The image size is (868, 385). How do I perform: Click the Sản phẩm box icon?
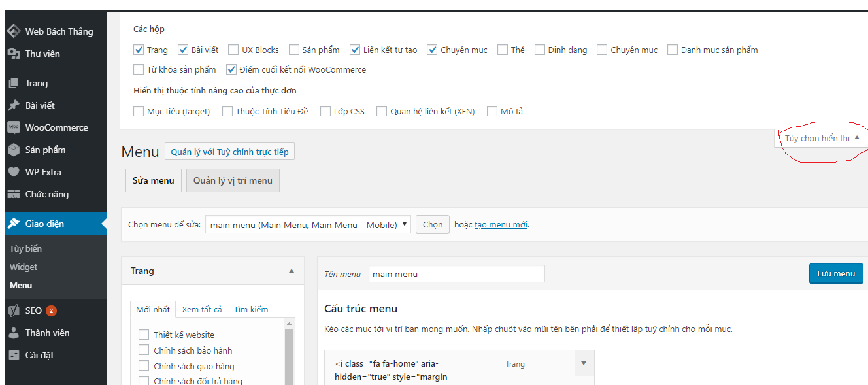[13, 150]
